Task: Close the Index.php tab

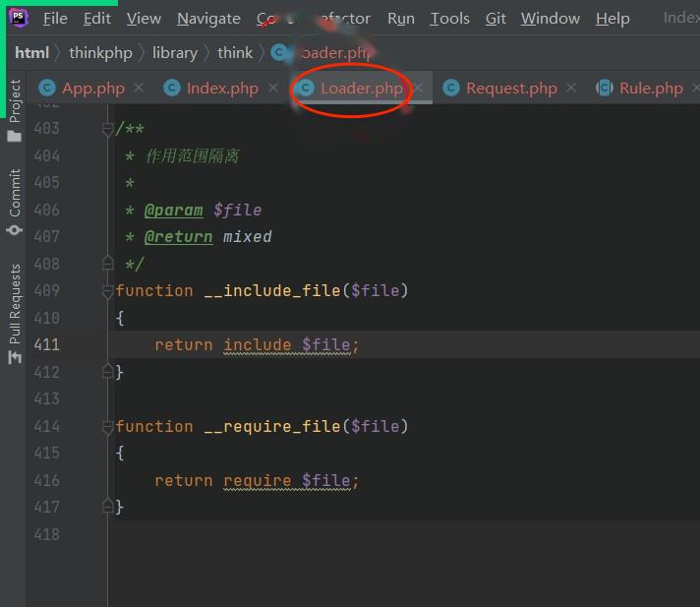Action: click(x=273, y=88)
